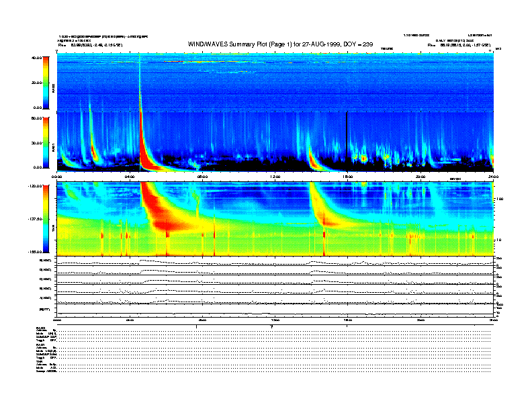
Task: Click the 08:00 label under RAD1 panel
Action: click(202, 177)
